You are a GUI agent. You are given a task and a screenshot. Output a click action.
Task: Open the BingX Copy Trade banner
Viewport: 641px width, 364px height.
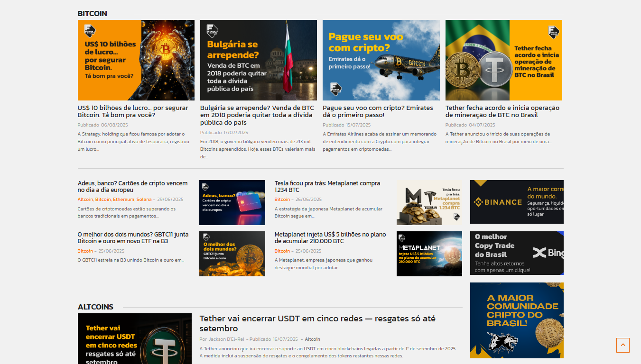pyautogui.click(x=517, y=253)
